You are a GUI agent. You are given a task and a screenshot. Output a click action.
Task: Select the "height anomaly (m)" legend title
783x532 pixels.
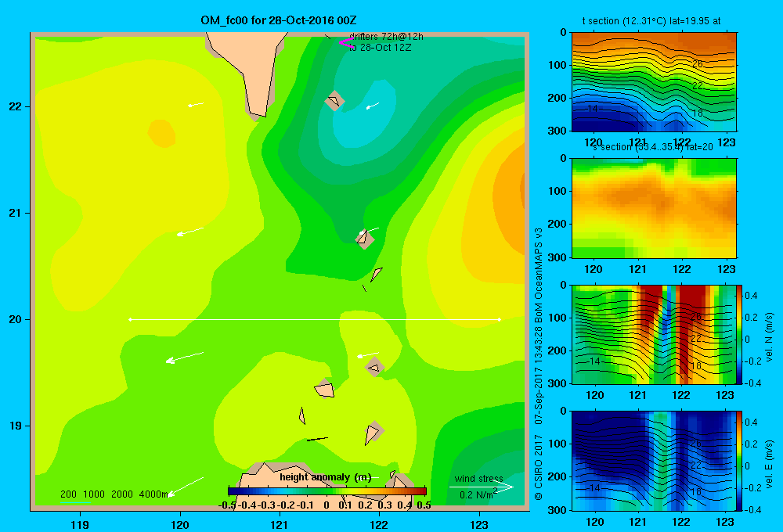[x=325, y=477]
